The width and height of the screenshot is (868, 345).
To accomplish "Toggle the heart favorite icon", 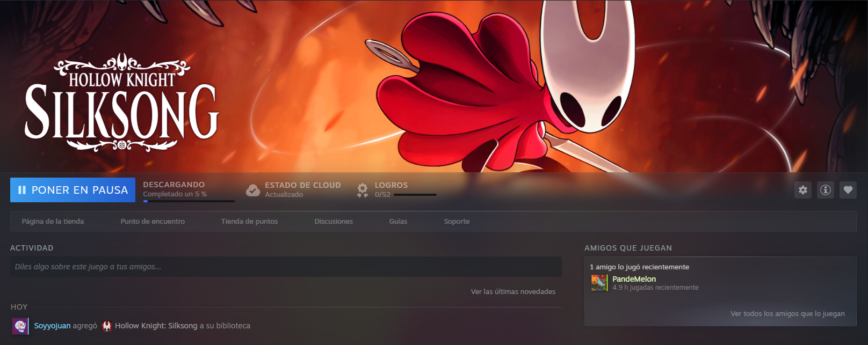I will click(848, 190).
